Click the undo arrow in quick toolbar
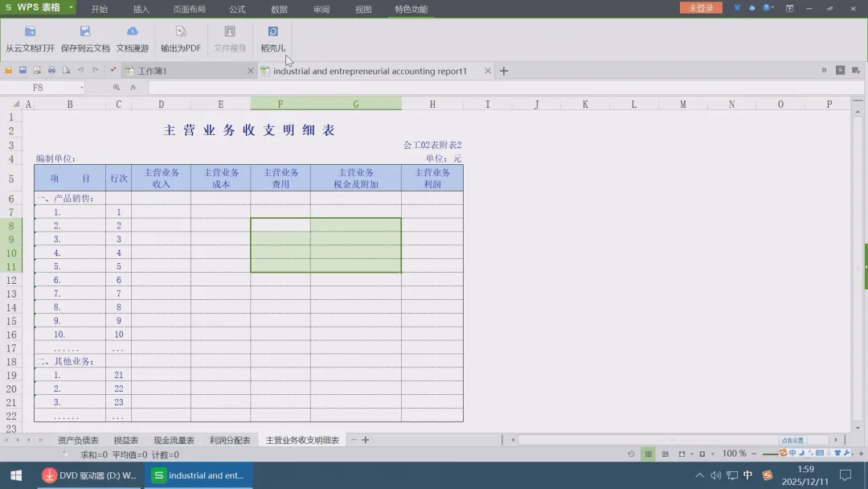The width and height of the screenshot is (868, 489). coord(81,70)
